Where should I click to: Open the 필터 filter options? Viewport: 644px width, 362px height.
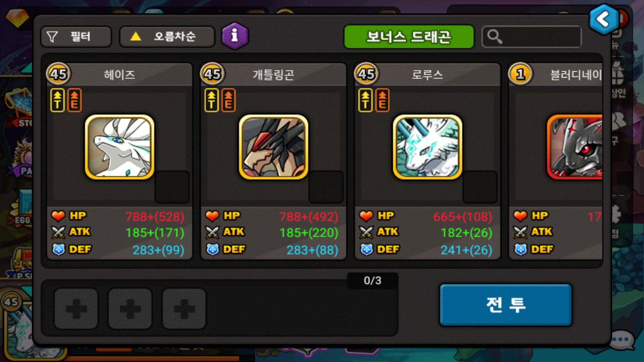tap(76, 37)
